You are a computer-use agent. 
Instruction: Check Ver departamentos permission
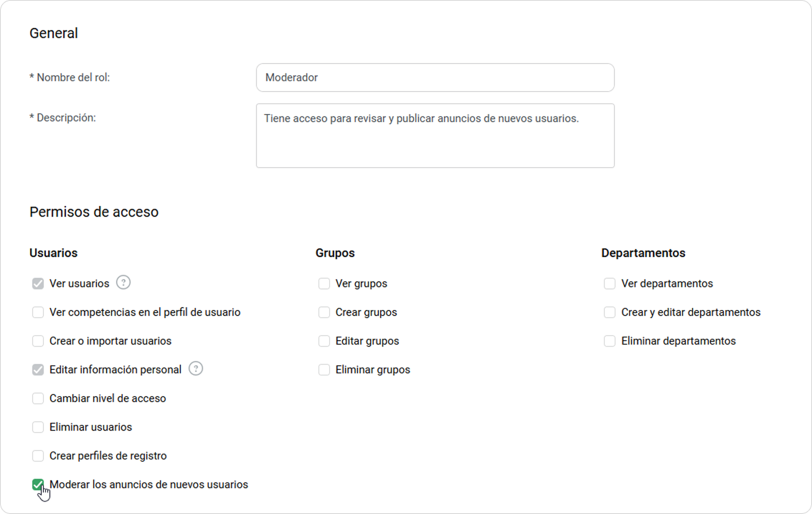coord(610,284)
